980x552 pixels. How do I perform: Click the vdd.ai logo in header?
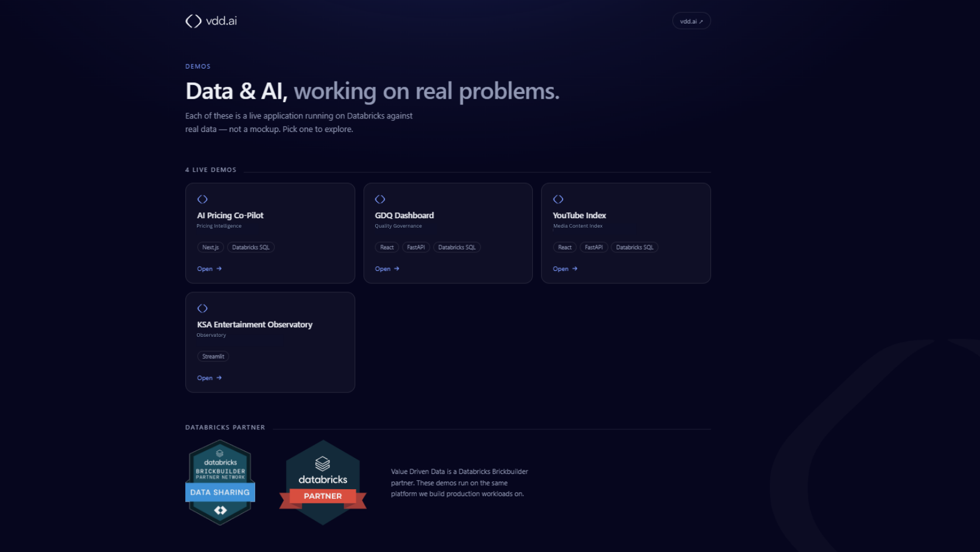[x=211, y=21]
